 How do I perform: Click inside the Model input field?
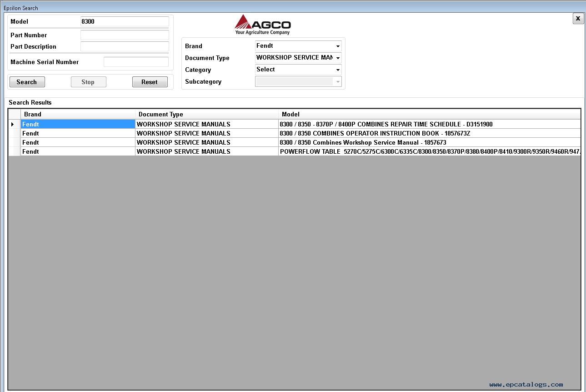tap(124, 21)
